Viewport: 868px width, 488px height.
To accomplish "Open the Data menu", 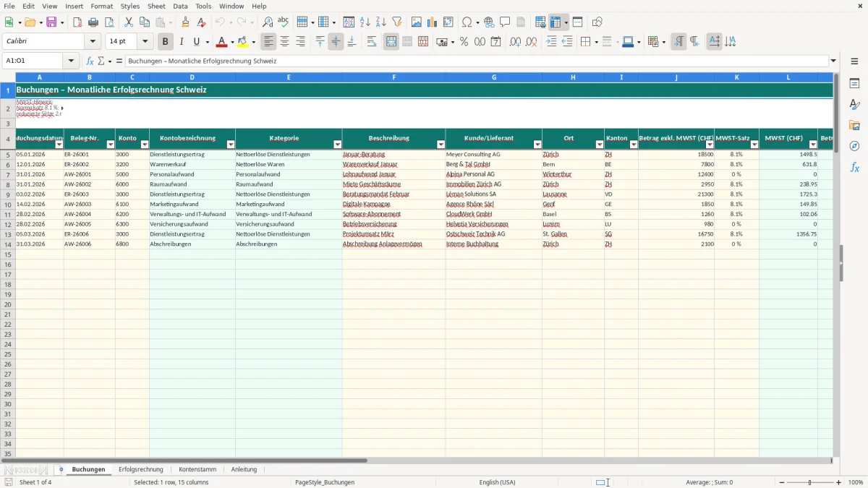I will (x=180, y=6).
